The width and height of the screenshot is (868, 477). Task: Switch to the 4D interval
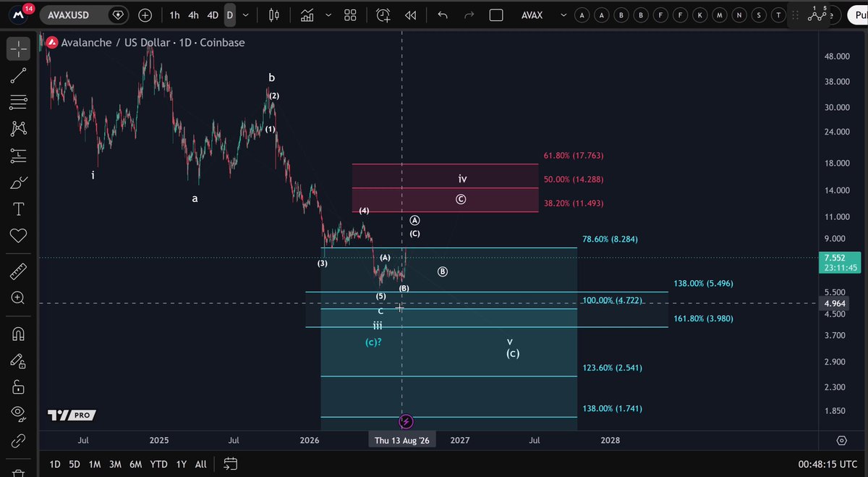click(x=213, y=15)
